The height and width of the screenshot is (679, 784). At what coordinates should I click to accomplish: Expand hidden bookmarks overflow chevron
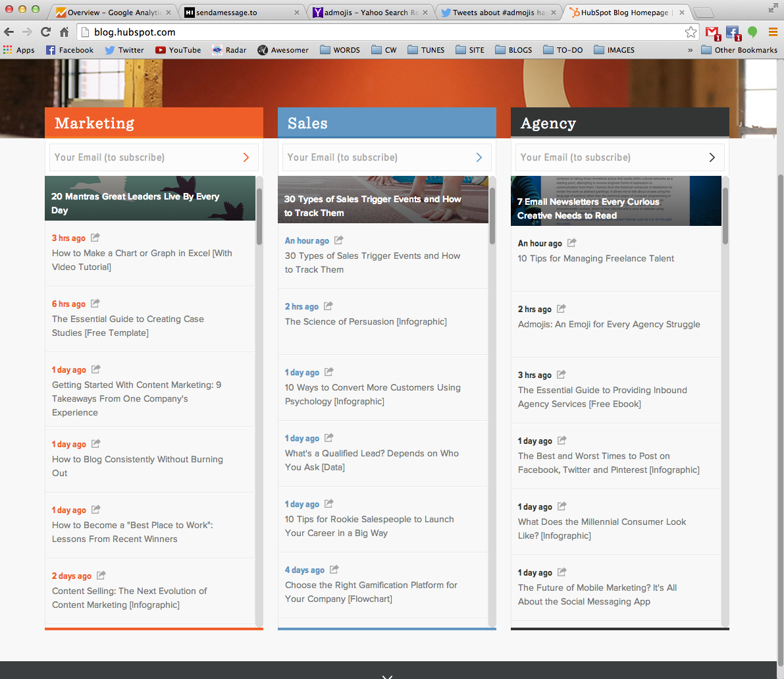[x=690, y=50]
